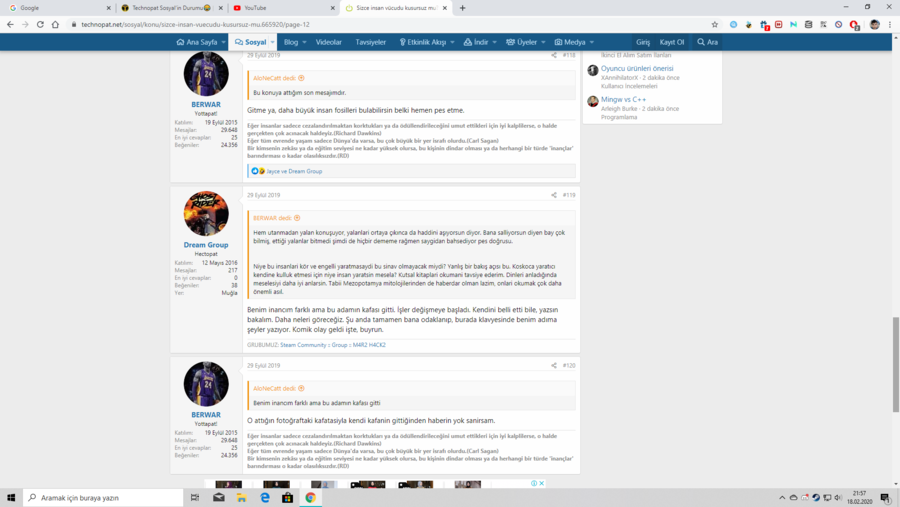Share post #119 with the share icon
The image size is (900, 507).
click(x=554, y=195)
